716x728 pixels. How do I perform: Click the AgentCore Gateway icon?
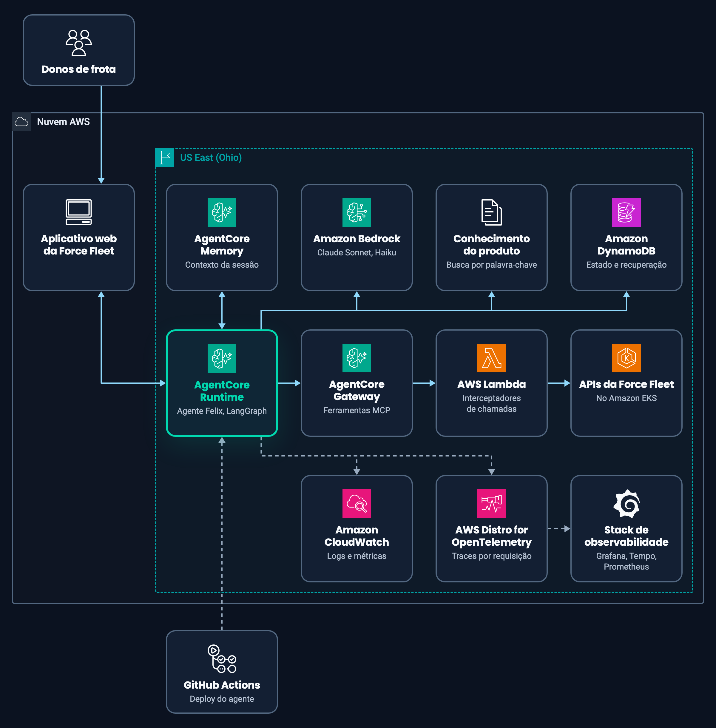(x=357, y=358)
